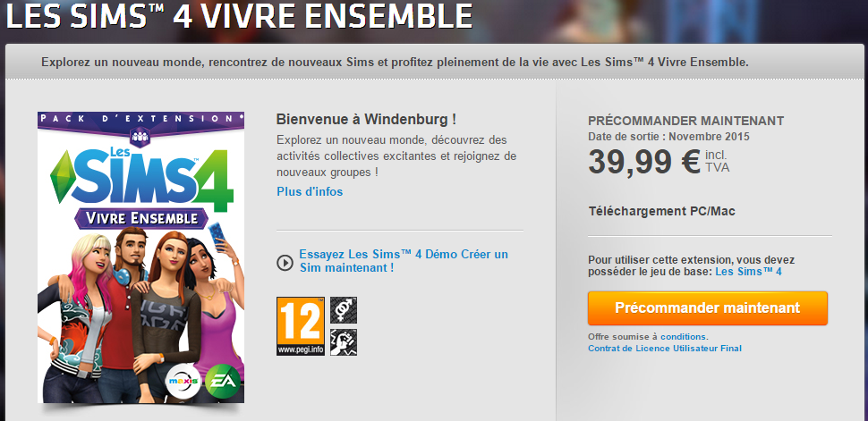This screenshot has height=421, width=868.
Task: Click the PEGI sex content descriptor icon
Action: [344, 310]
